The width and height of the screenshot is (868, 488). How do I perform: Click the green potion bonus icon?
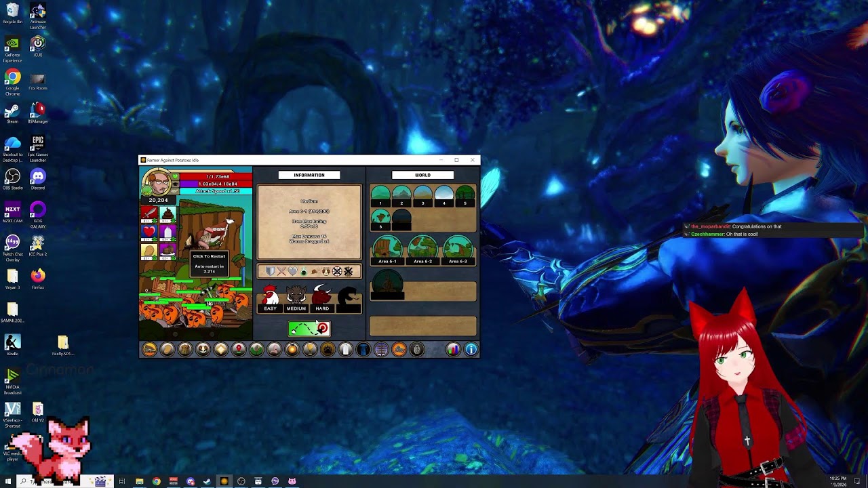303,271
